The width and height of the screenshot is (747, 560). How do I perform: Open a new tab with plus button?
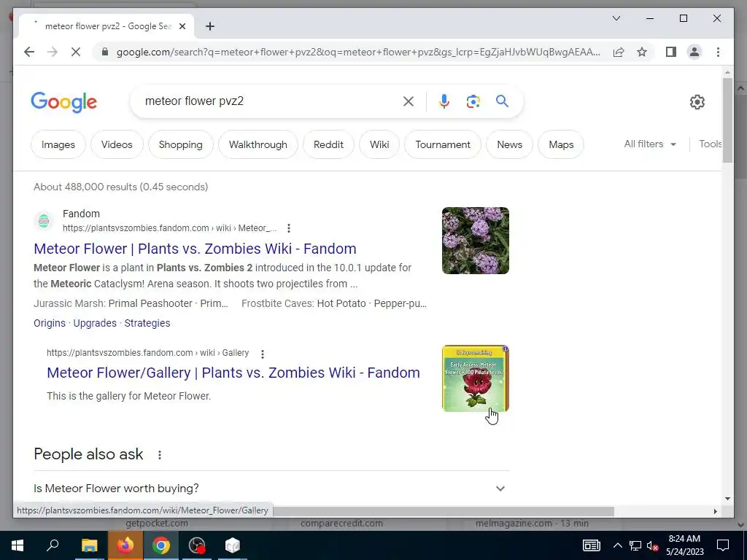[209, 26]
